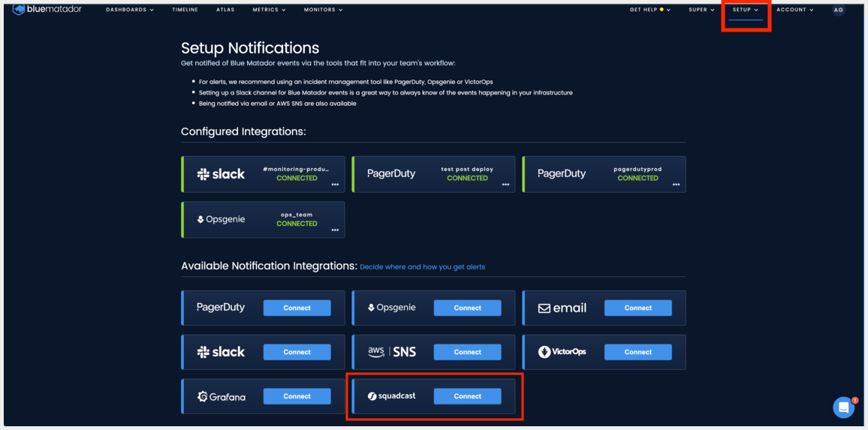Click the 'ops_team' label
The width and height of the screenshot is (868, 430).
coord(297,215)
